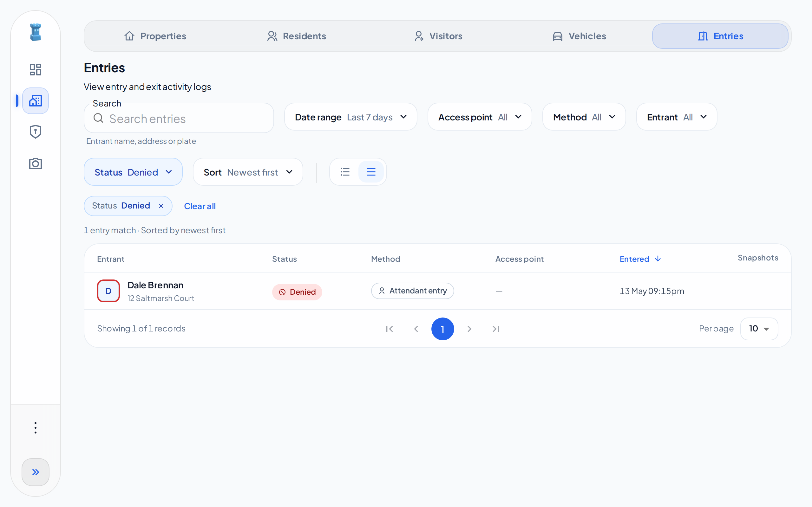
Task: Remove the Status Denied filter chip
Action: pos(161,206)
